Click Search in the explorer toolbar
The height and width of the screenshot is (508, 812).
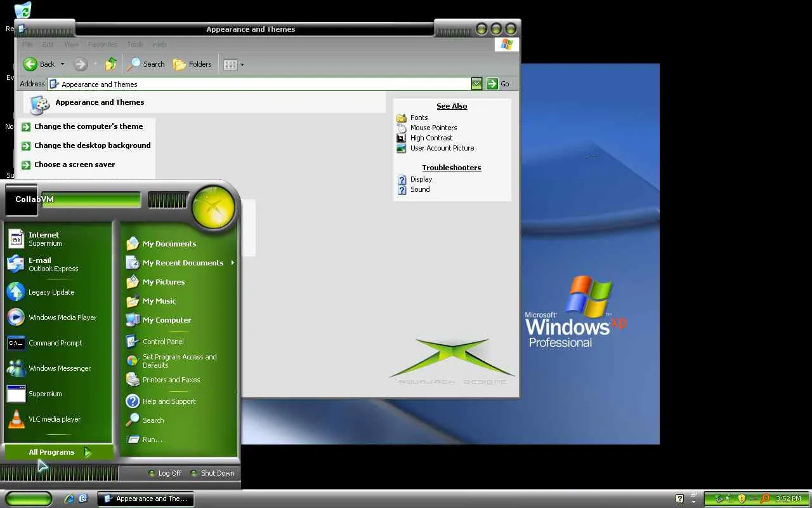(146, 64)
